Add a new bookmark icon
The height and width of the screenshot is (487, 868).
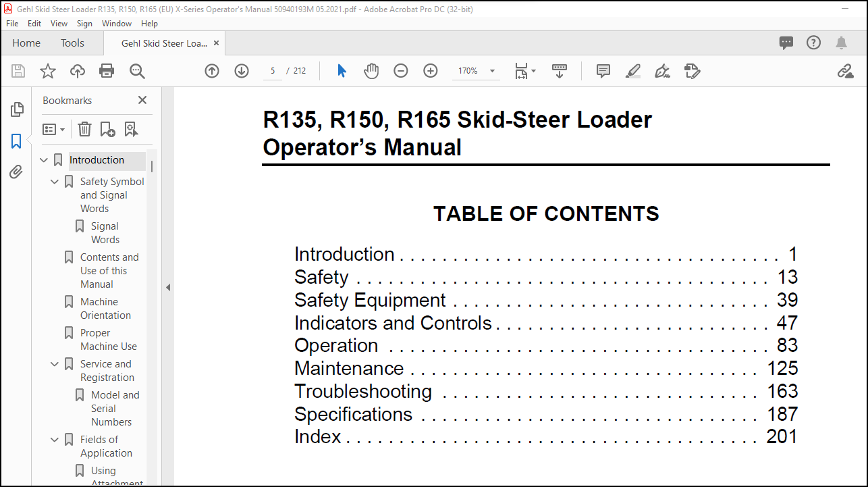tap(107, 129)
